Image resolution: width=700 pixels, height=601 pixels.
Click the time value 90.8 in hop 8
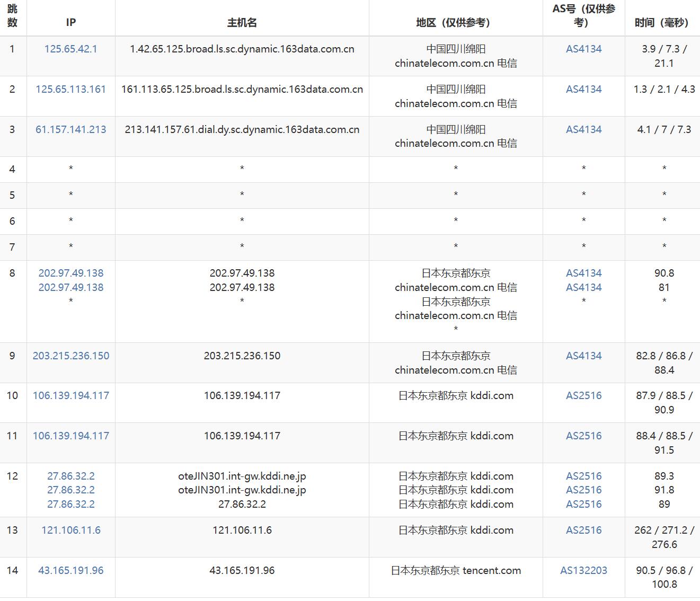(x=664, y=273)
